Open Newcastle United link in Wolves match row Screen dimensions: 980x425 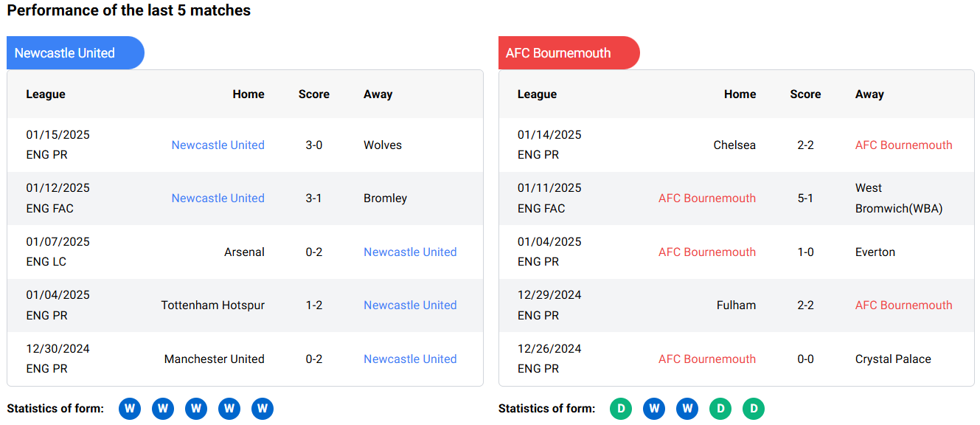218,145
